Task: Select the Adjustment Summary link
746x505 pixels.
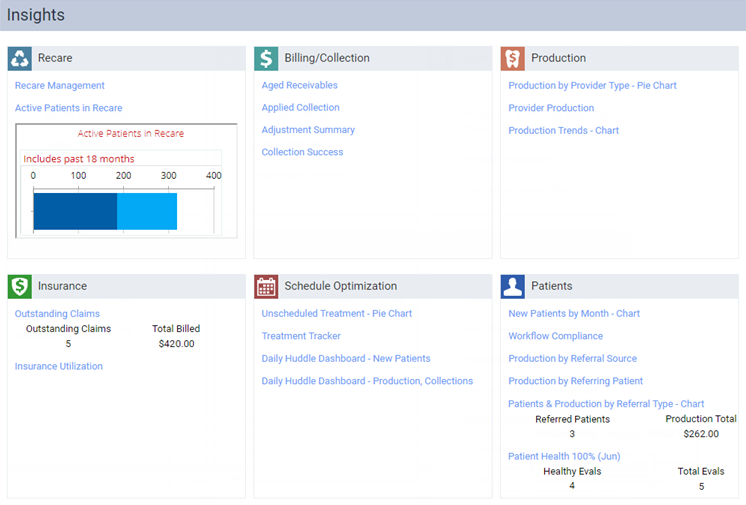Action: click(308, 130)
